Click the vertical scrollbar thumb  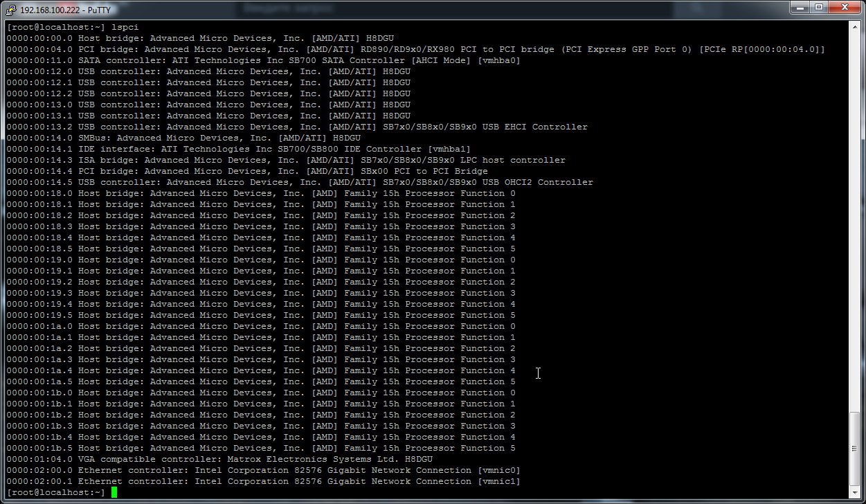(x=854, y=449)
